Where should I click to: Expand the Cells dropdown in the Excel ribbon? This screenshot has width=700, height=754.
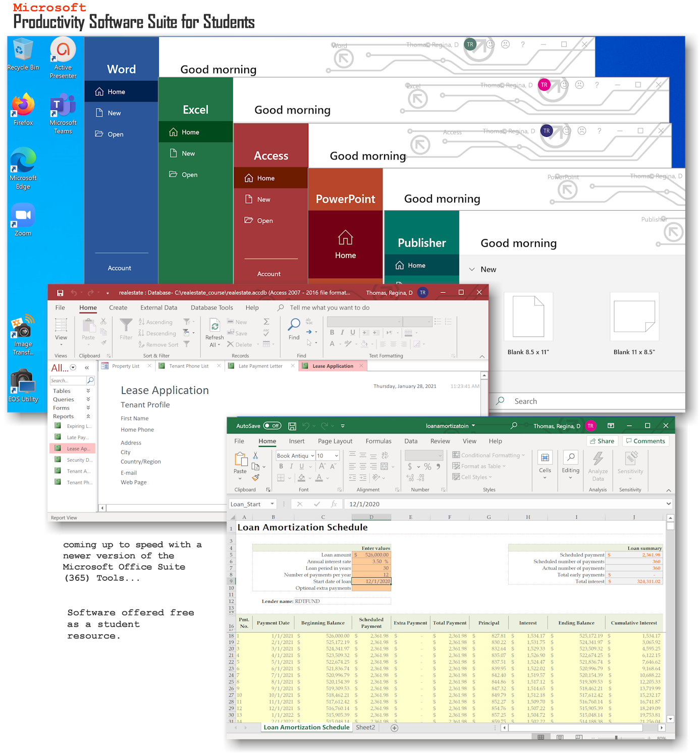click(545, 478)
